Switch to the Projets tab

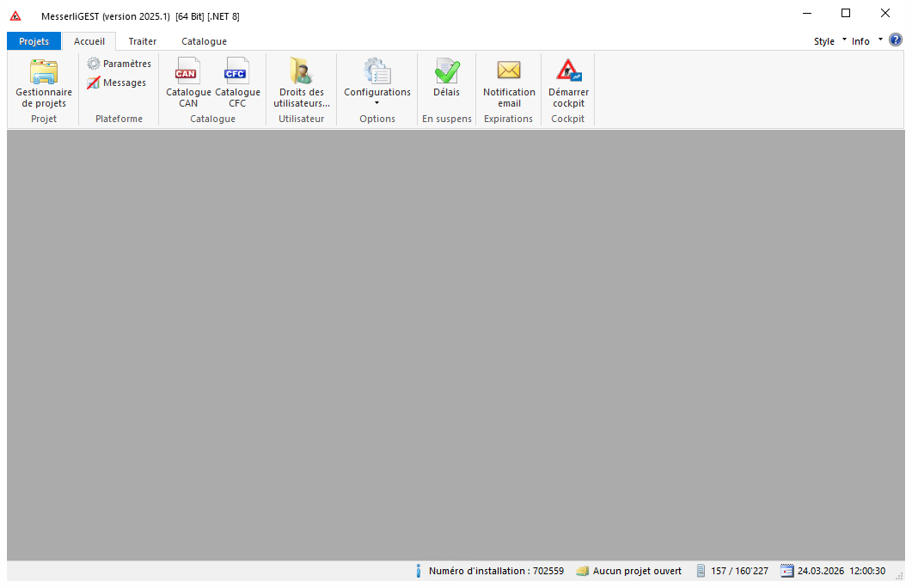pos(34,41)
